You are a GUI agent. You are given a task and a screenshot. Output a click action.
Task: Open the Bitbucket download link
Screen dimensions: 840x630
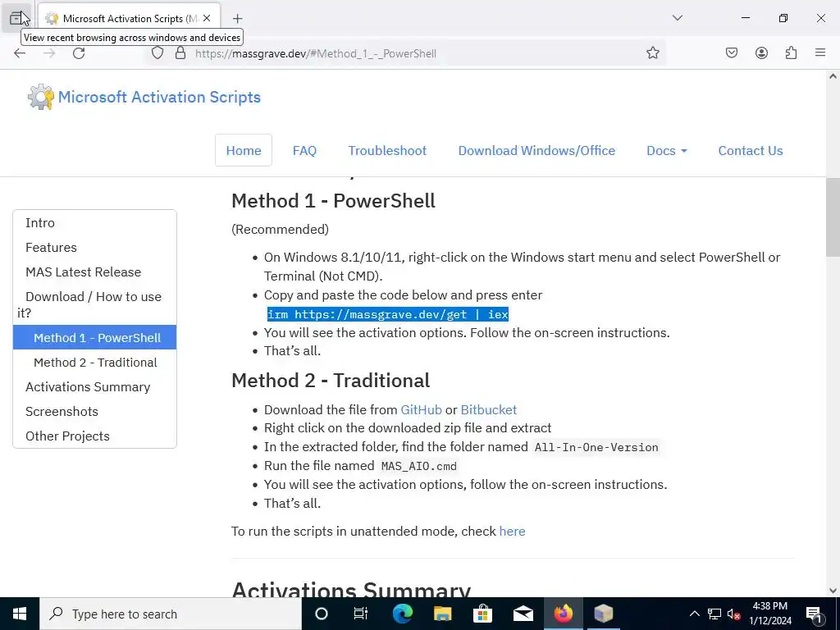point(489,410)
